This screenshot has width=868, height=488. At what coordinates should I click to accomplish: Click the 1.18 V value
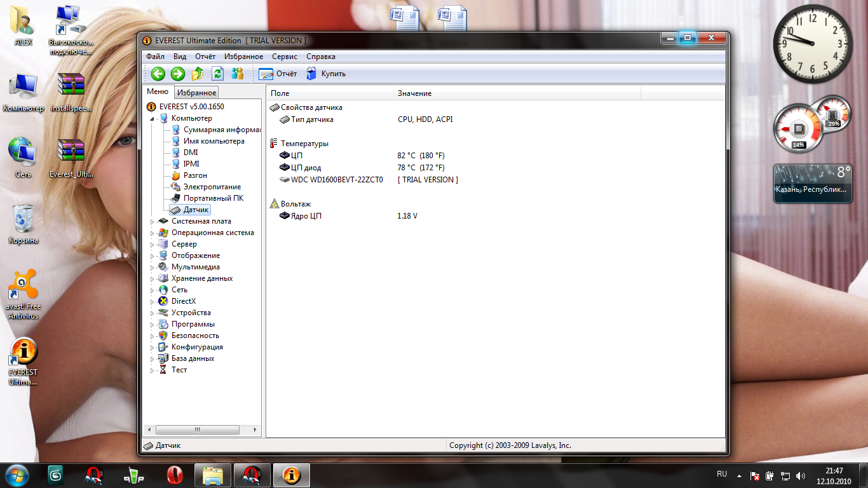point(407,216)
